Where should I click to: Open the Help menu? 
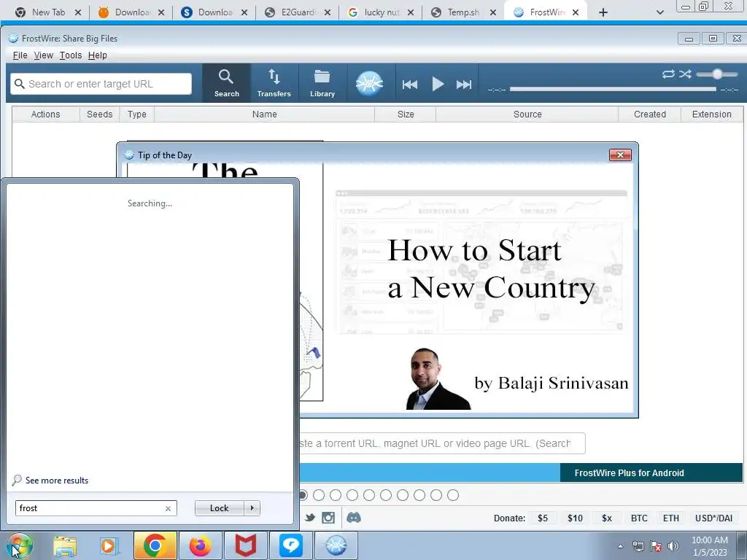98,55
